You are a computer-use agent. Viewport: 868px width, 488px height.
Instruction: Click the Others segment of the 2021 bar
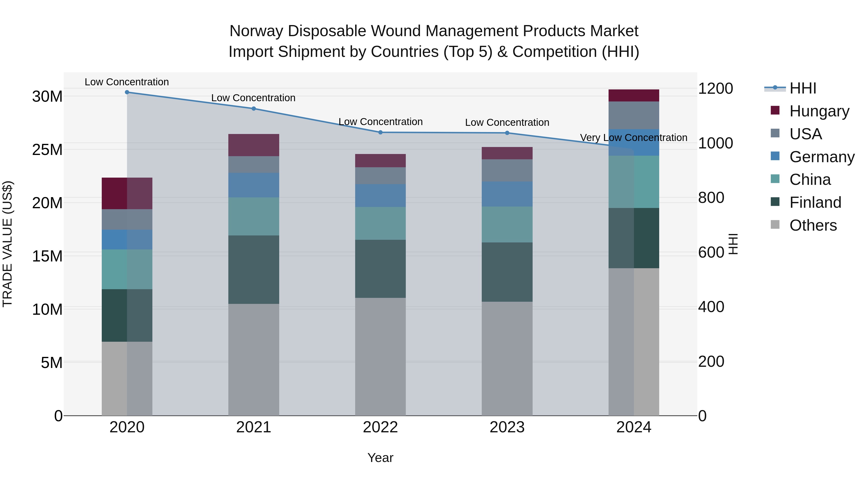click(x=254, y=360)
